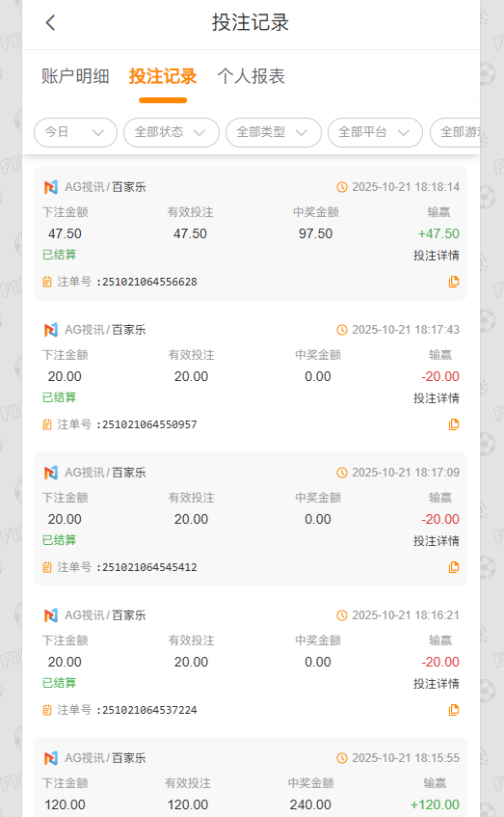Open the partly visible 全部游戏 filter
Screen dimensions: 504x817
click(x=455, y=132)
